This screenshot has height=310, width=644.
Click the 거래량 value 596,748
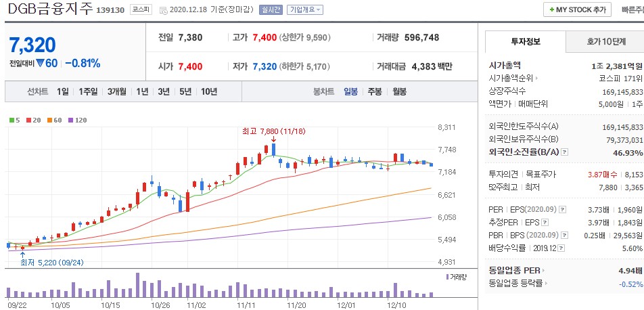coord(422,37)
